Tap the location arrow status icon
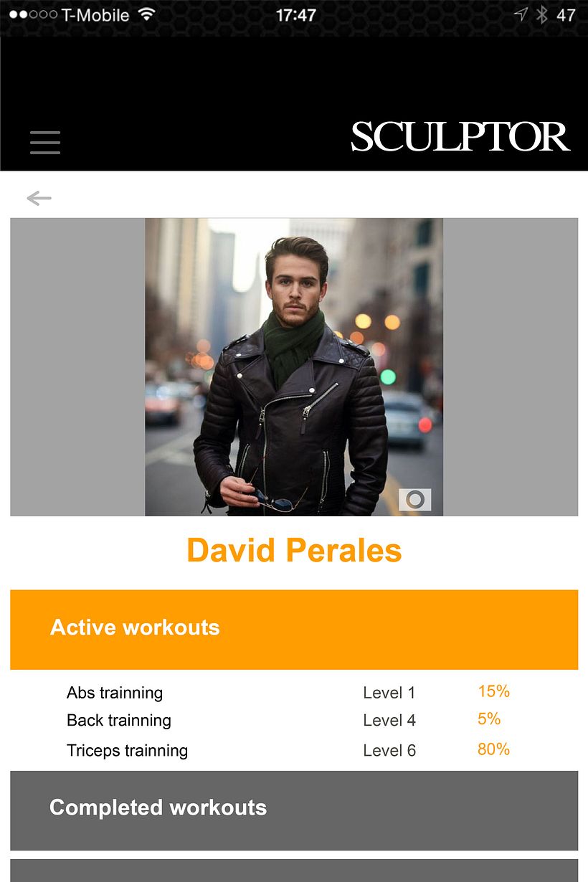This screenshot has width=588, height=882. point(521,14)
